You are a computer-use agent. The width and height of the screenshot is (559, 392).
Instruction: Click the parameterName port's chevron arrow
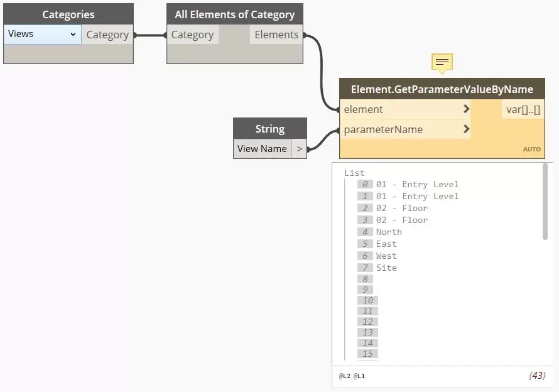pos(466,129)
